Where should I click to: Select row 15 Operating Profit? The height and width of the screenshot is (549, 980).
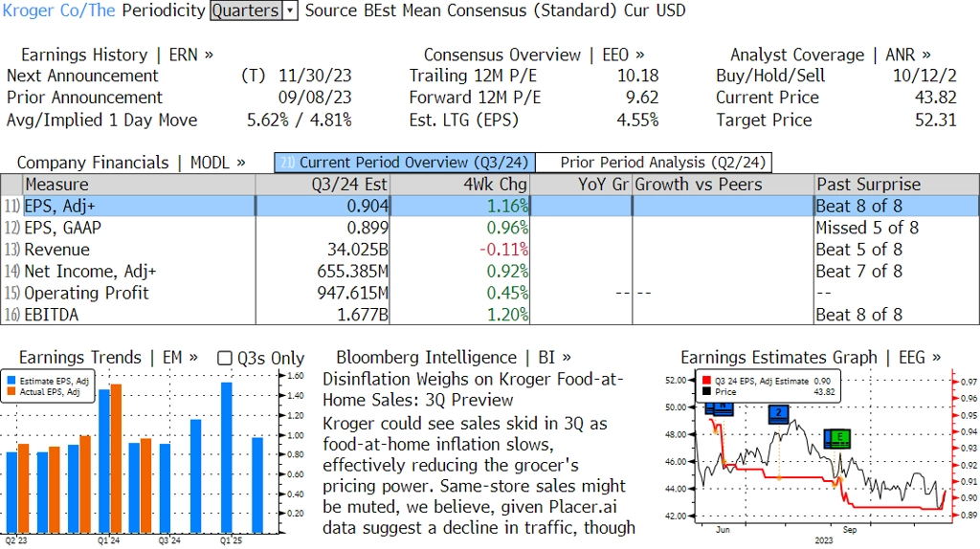490,293
